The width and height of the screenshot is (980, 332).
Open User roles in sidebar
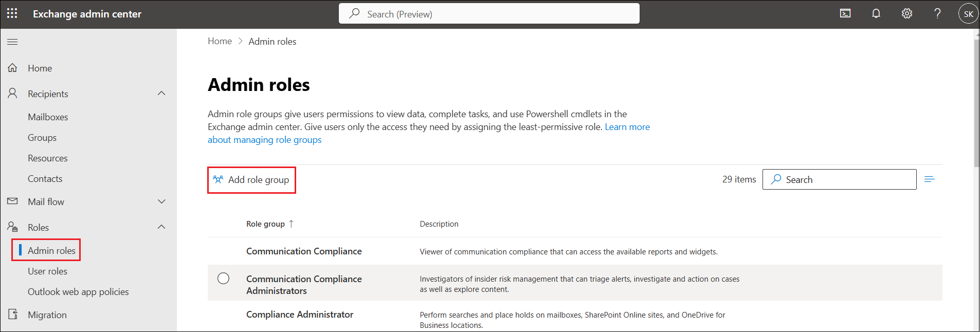47,271
